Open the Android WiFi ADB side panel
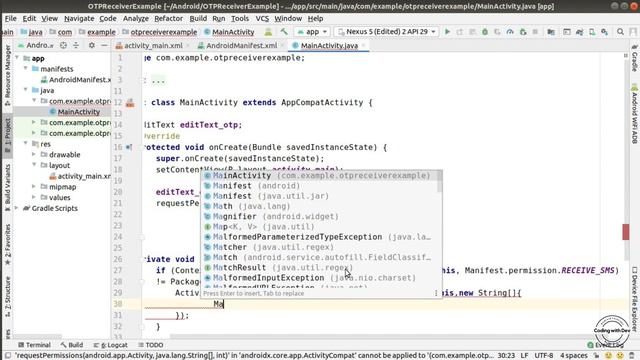This screenshot has width=640, height=360. point(635,114)
